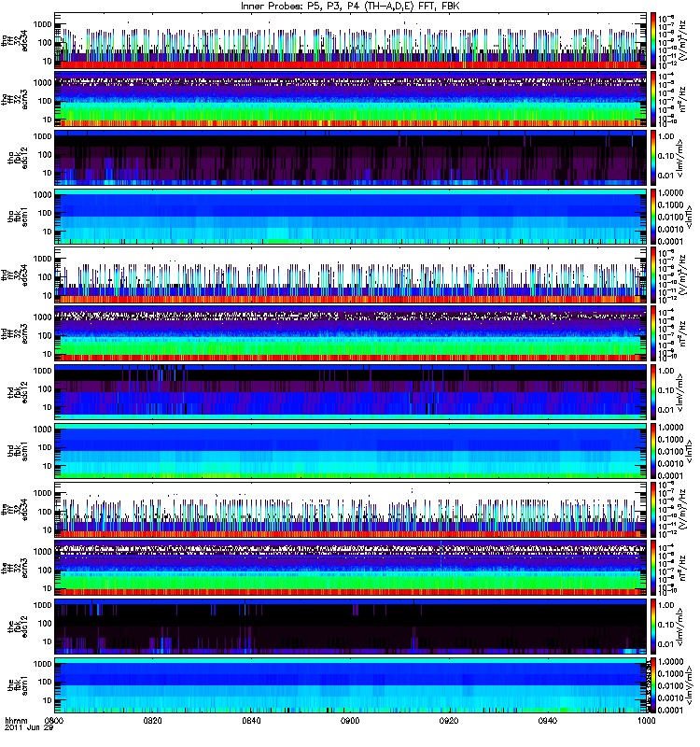Select the thd fbk edc12 spectrogram panel
The width and height of the screenshot is (700, 747).
pos(351,392)
